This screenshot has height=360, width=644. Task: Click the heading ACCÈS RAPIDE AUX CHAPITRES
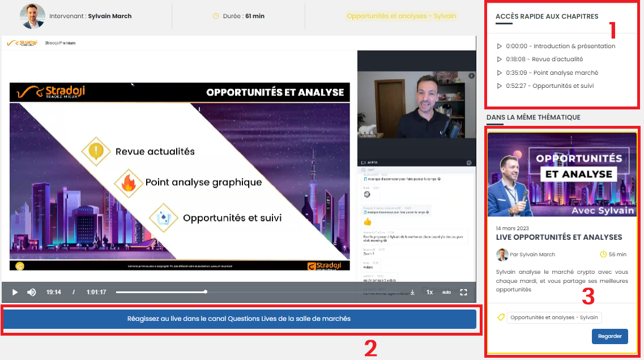click(547, 16)
